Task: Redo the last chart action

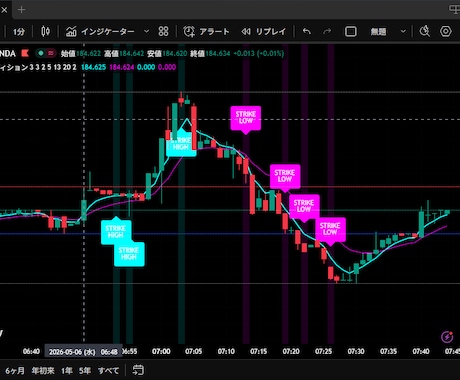Action: [x=327, y=32]
